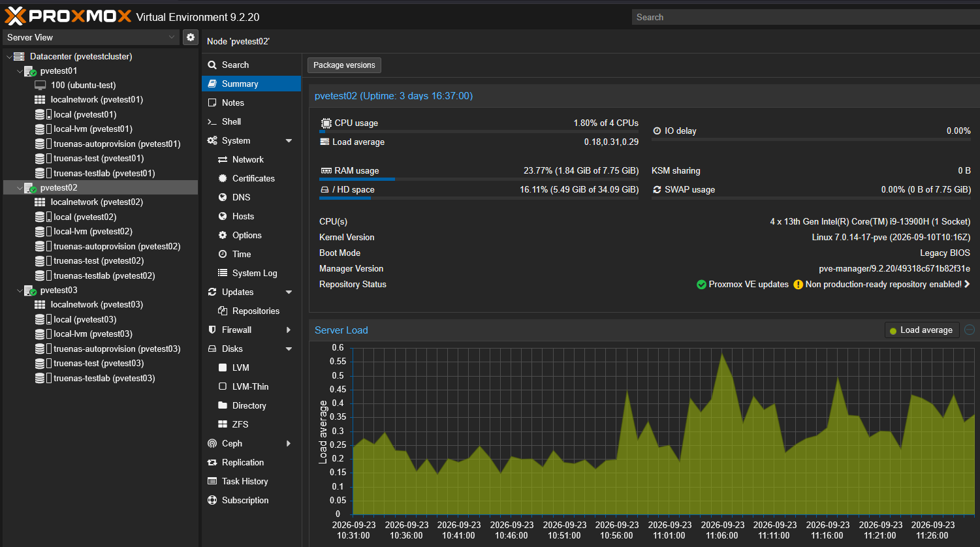Viewport: 980px width, 547px height.
Task: Click the Directory folder icon
Action: [x=223, y=406]
